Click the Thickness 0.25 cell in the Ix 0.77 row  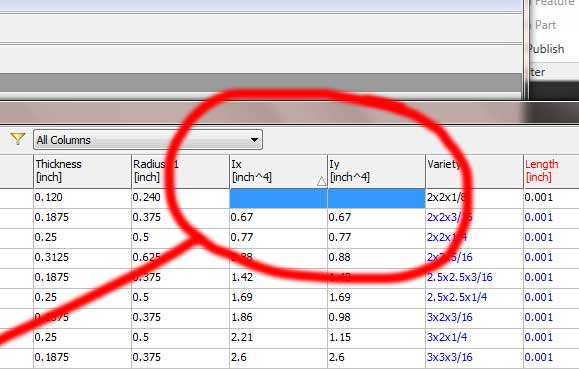[x=82, y=238]
